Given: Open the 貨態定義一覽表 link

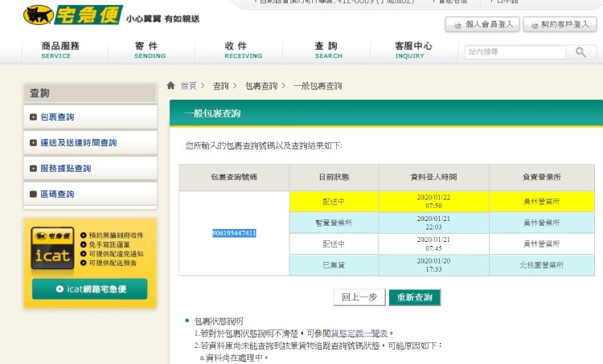Looking at the screenshot, I should pyautogui.click(x=359, y=333).
